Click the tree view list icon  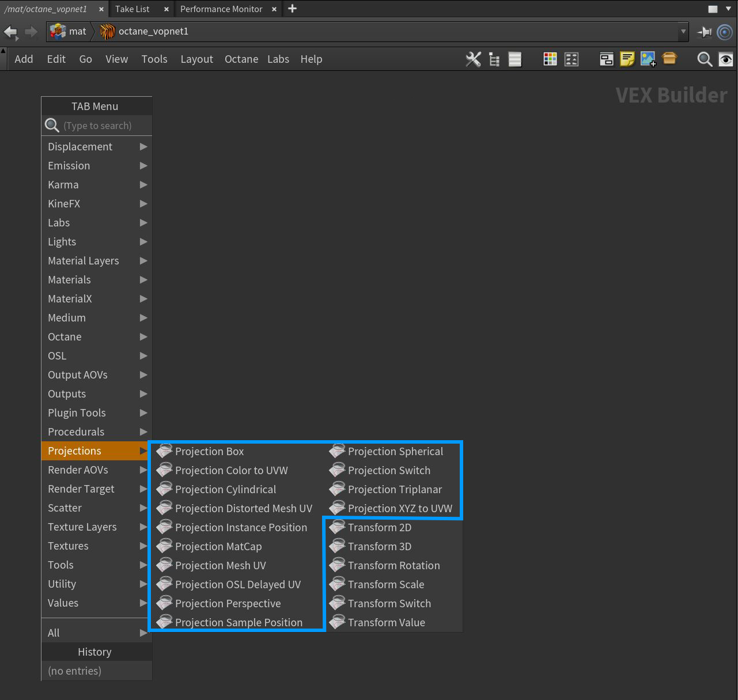click(494, 59)
